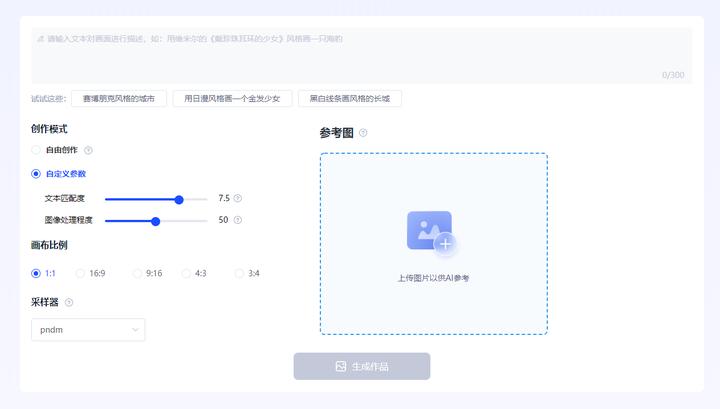Click in the prompt description text area
720x409 pixels.
pyautogui.click(x=361, y=56)
